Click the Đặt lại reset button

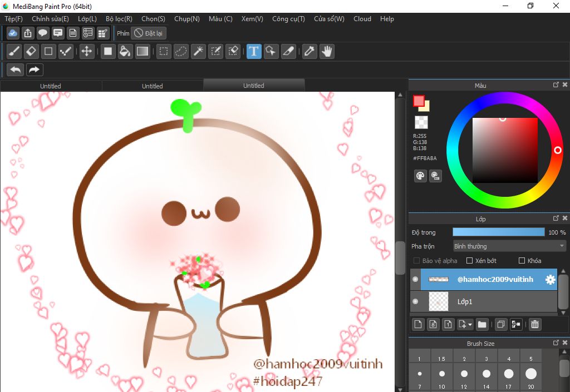(x=148, y=33)
